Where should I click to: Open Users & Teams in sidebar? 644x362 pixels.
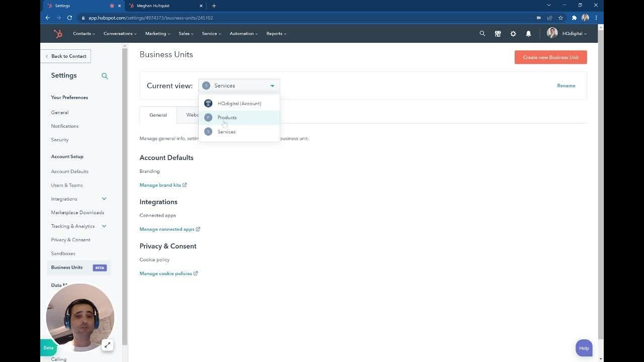pyautogui.click(x=66, y=185)
